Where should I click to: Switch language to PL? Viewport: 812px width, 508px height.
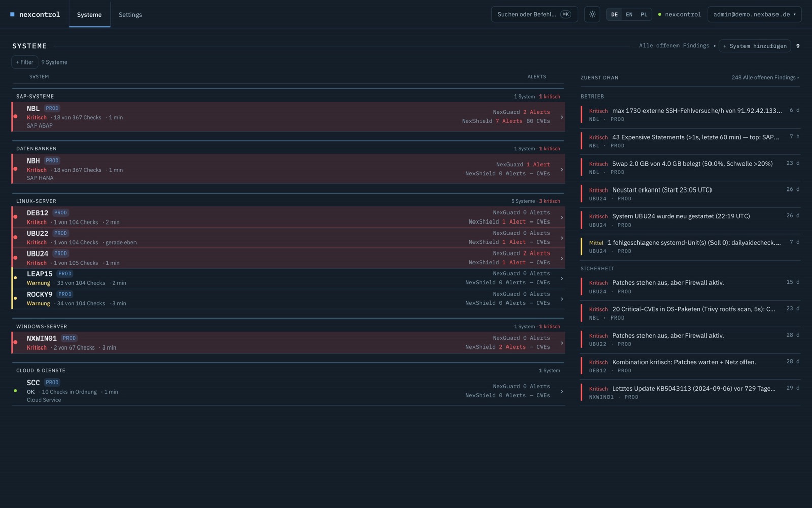(x=644, y=14)
